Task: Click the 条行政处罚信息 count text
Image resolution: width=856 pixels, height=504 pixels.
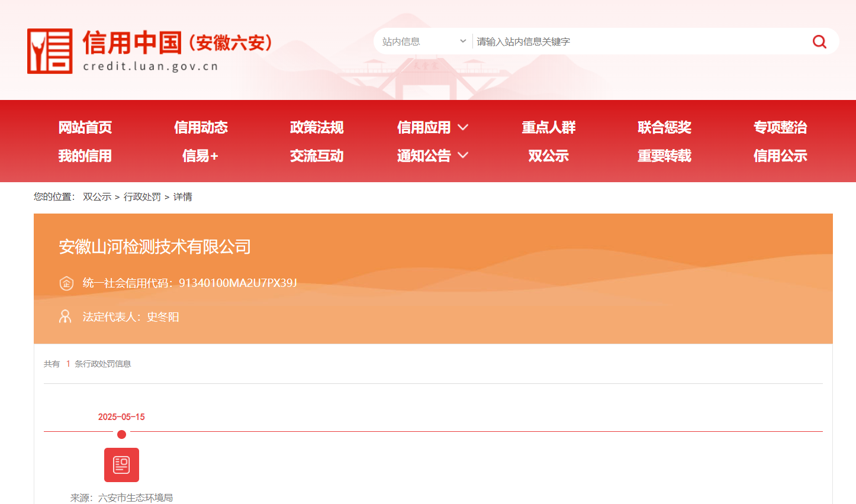Action: [103, 364]
